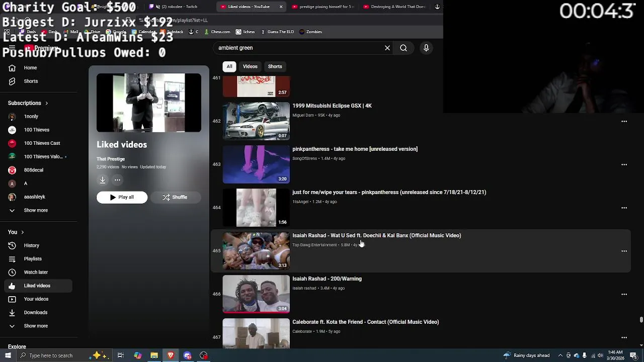Open History from the sidebar
Viewport: 644px width, 362px height.
point(38,245)
